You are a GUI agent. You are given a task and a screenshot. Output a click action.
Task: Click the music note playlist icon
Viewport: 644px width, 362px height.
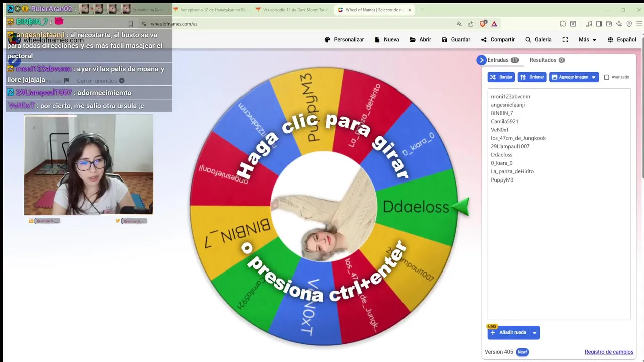[x=589, y=24]
